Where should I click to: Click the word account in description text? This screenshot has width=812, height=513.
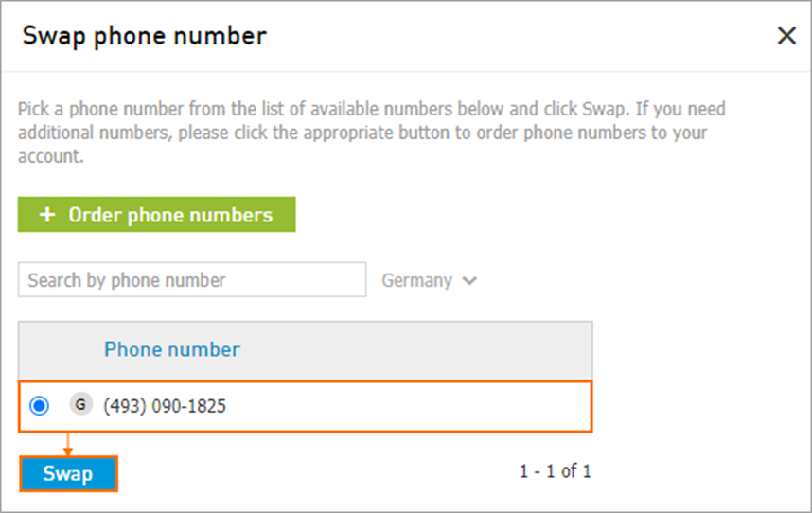pos(49,156)
